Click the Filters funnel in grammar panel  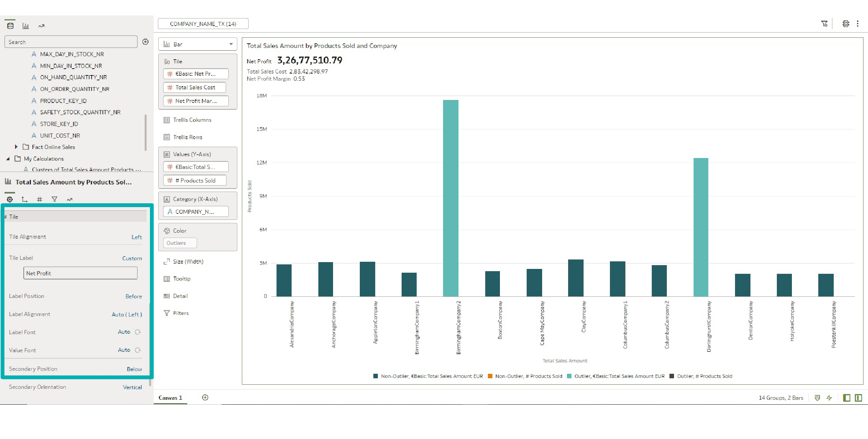pos(167,313)
